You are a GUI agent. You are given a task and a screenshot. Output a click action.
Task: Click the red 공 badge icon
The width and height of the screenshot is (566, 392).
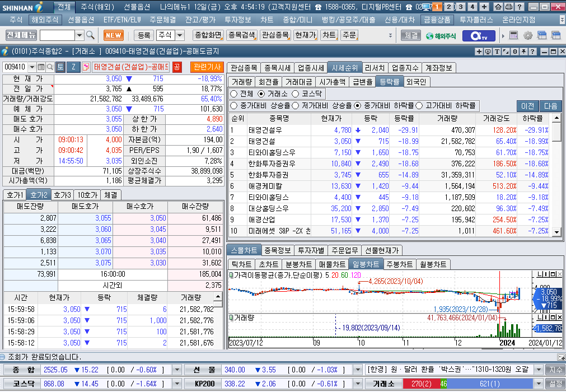177,67
